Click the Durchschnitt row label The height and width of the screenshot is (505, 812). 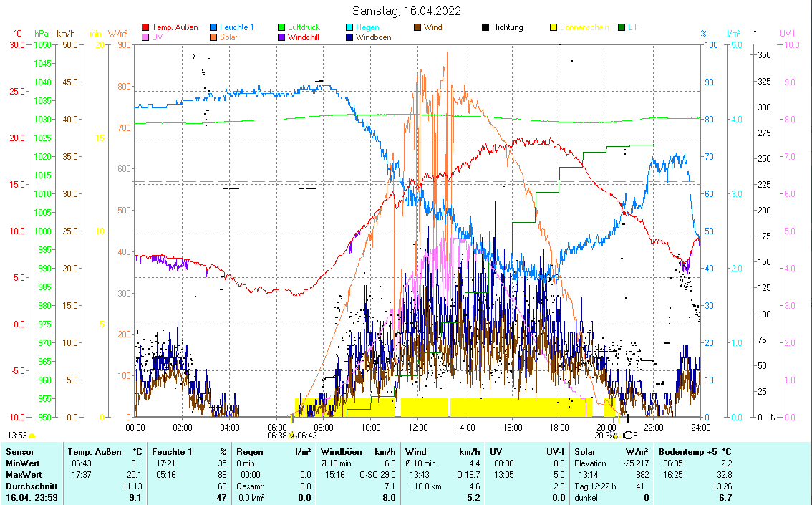32,486
